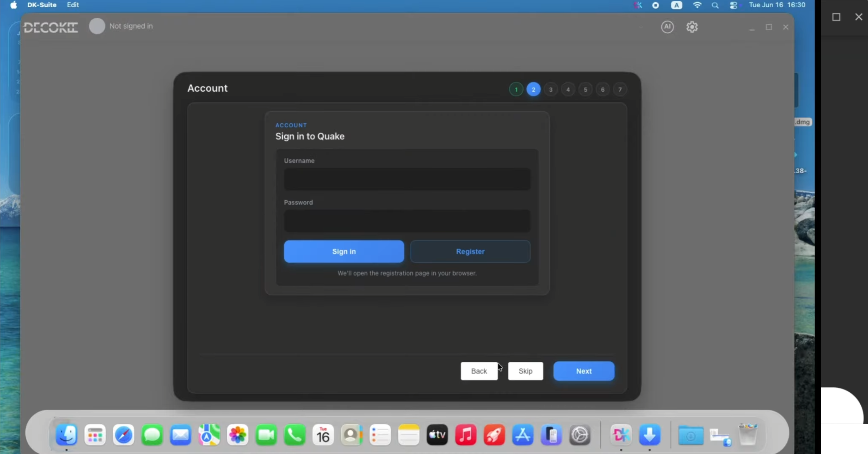Click the screen recording stop icon in the menu bar

point(655,5)
